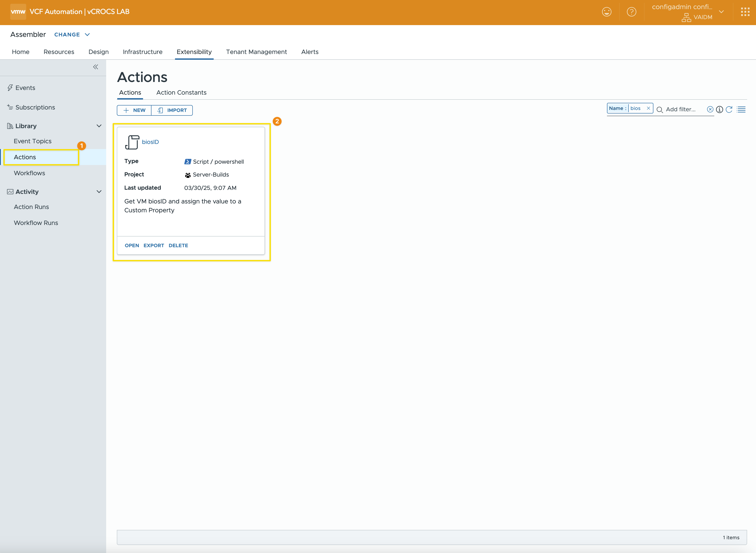Click in the Add filter field
Image resolution: width=756 pixels, height=553 pixels.
[x=683, y=109]
